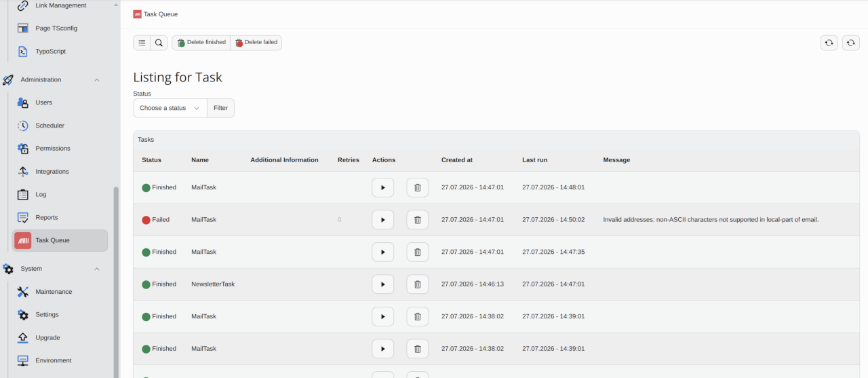Screen dimensions: 868x378
Task: Run the NewsletterTask entry
Action: (x=382, y=284)
